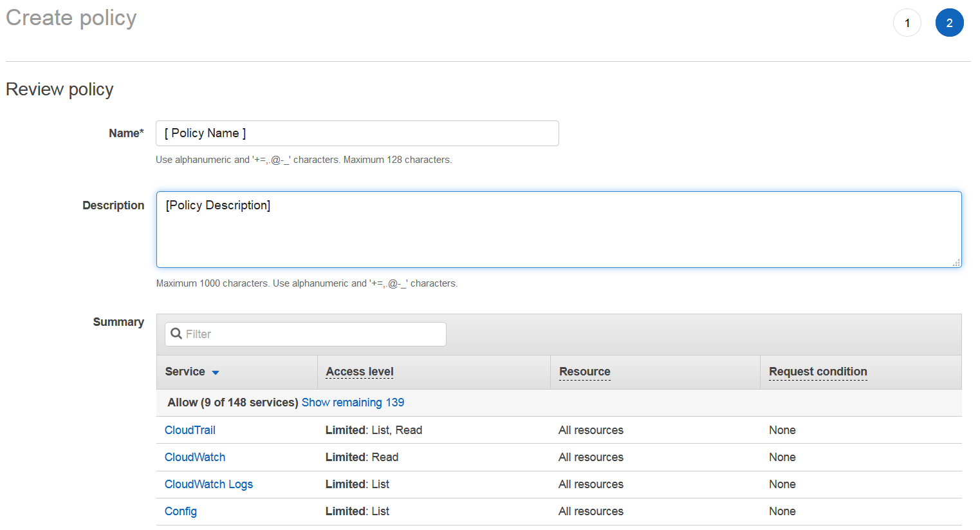Show remaining 139 services
The image size is (980, 530).
(x=353, y=402)
